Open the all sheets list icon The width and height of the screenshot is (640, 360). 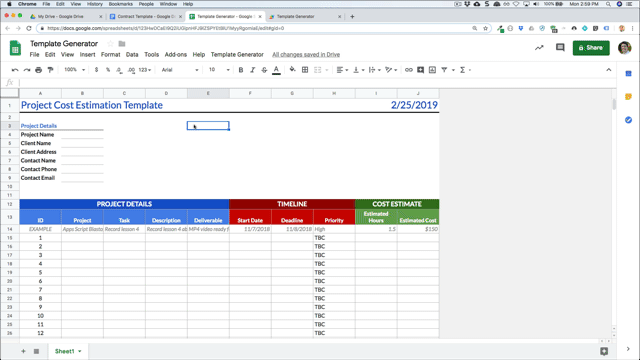click(36, 351)
